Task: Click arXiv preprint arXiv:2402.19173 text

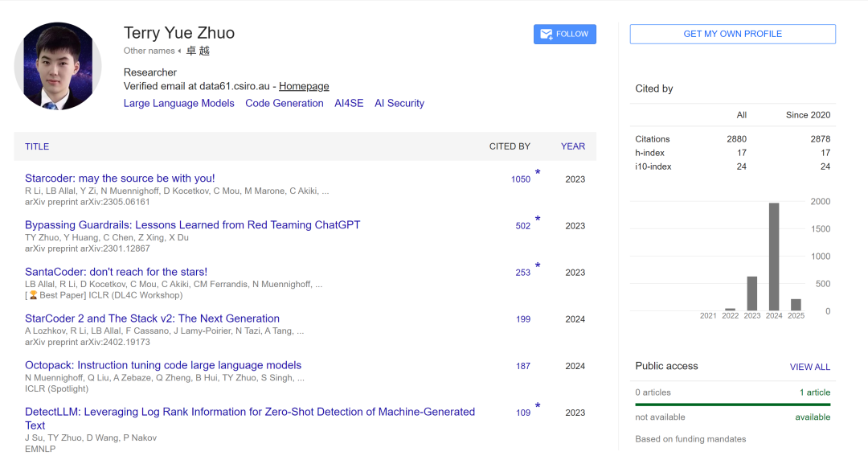Action: [x=88, y=343]
